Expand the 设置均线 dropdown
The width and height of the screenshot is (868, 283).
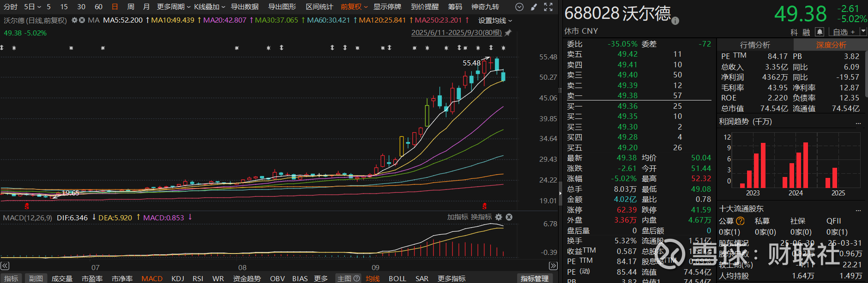[x=495, y=21]
